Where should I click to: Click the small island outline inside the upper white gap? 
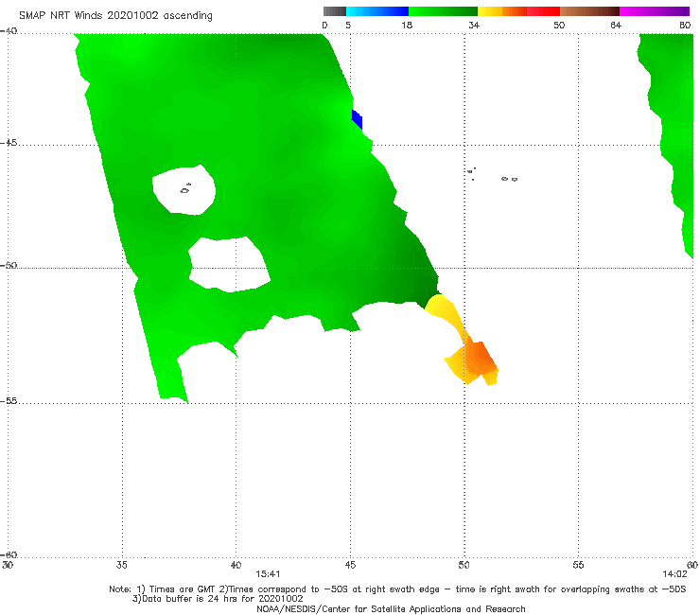185,189
